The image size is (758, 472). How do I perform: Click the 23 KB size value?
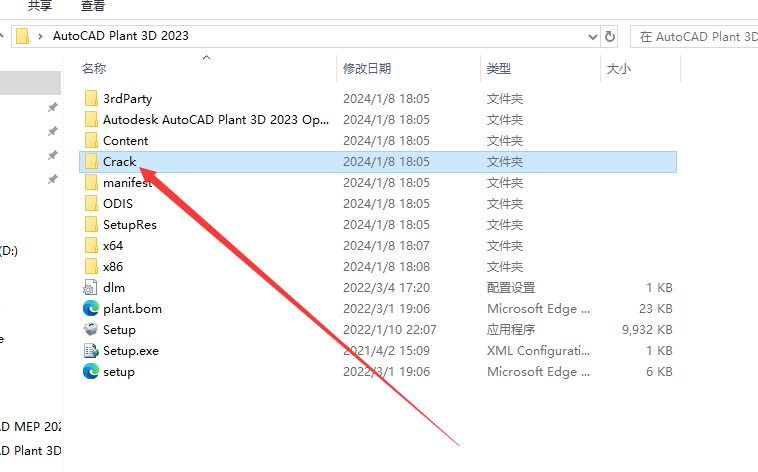click(656, 309)
